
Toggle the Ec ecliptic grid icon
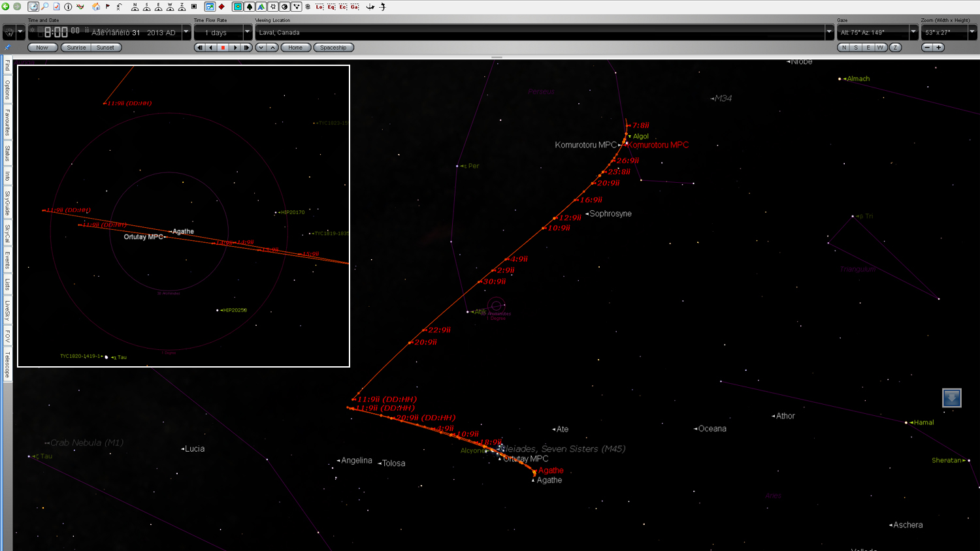pos(343,7)
